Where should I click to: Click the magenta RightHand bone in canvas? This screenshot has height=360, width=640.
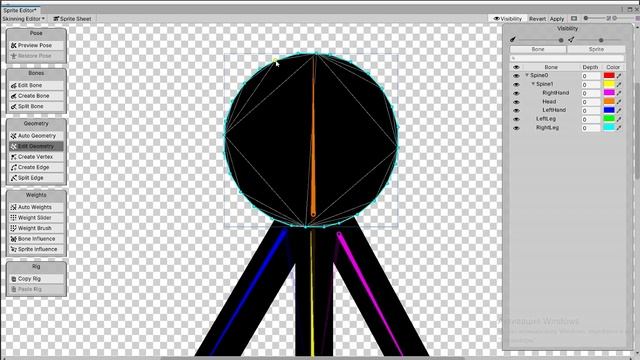[x=369, y=292]
